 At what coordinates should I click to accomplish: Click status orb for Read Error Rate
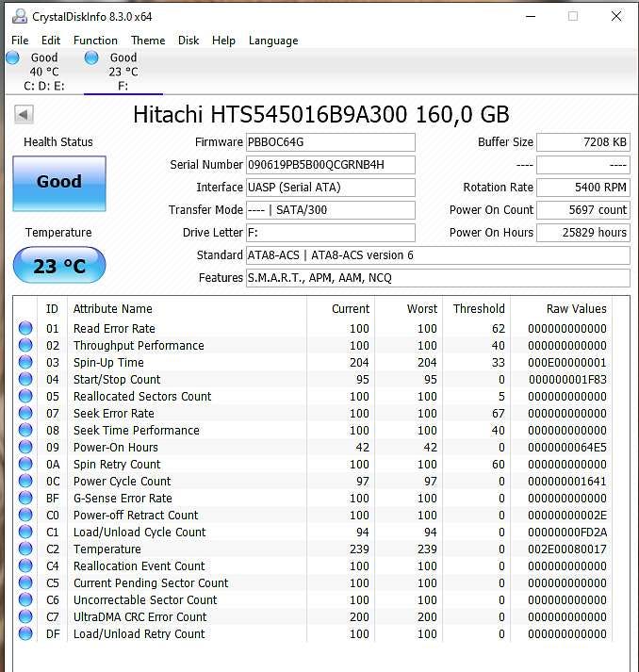(25, 329)
